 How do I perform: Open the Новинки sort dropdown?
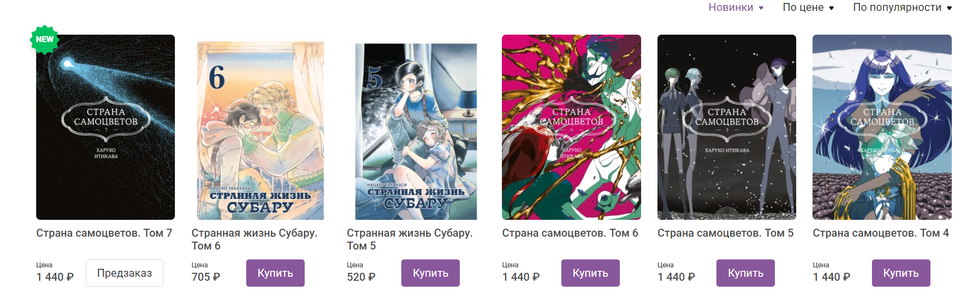[736, 7]
